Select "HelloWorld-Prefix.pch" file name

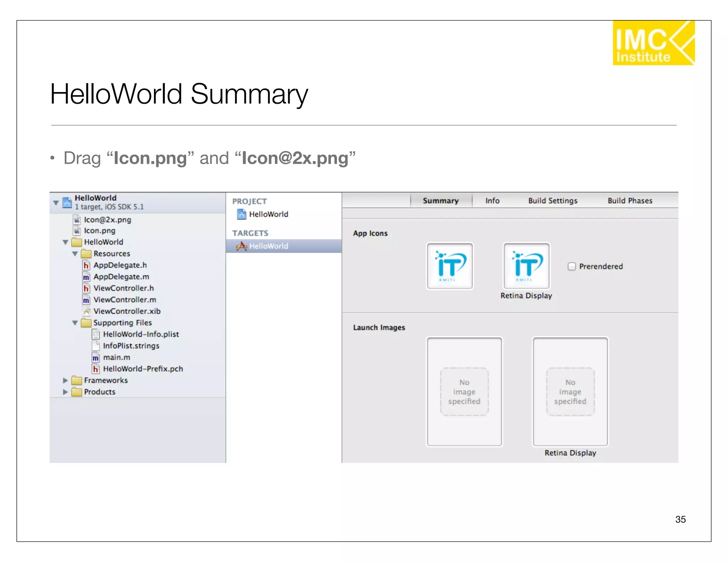pos(143,369)
